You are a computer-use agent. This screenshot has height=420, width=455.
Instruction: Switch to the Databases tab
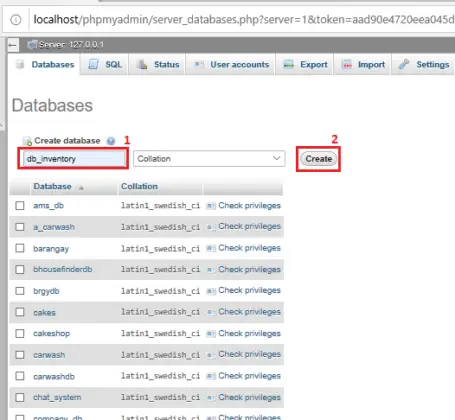45,64
